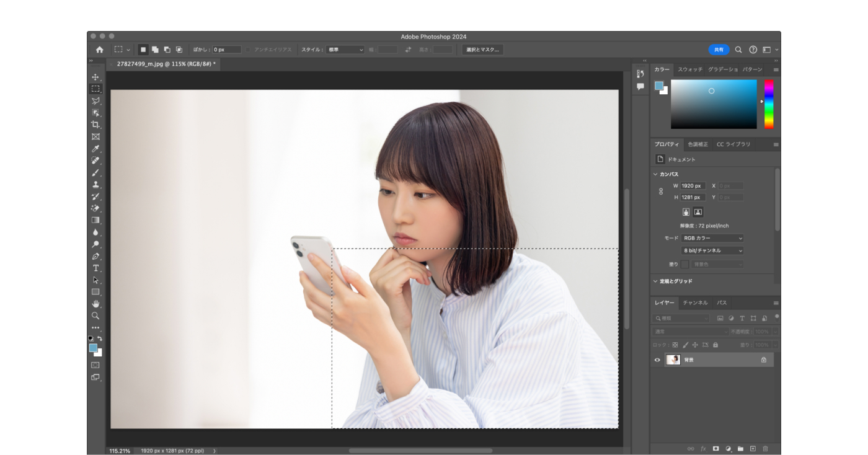This screenshot has height=455, width=868.
Task: Collapse the カンバス section
Action: click(655, 174)
